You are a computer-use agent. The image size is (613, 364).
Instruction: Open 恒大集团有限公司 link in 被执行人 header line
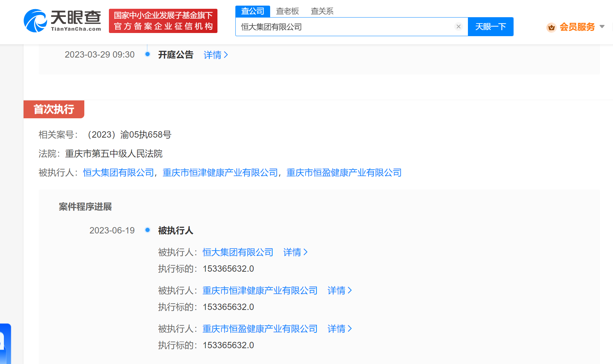118,173
